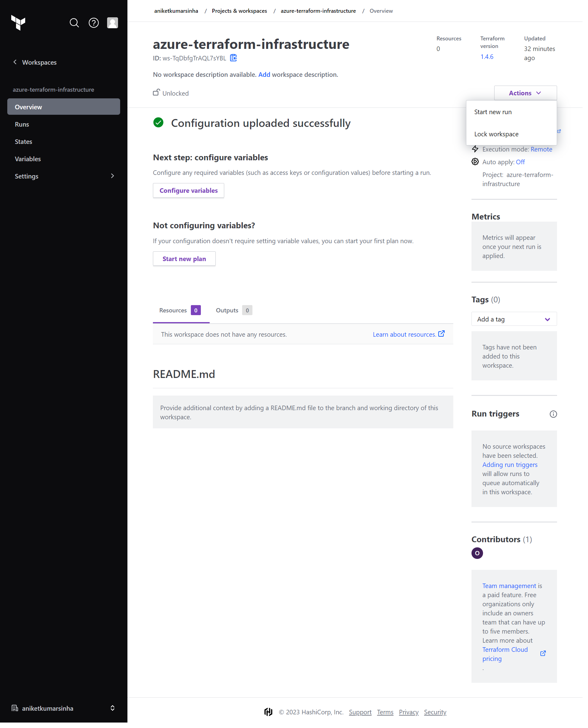
Task: Open Terraform version 1.4.6 link
Action: [x=491, y=57]
